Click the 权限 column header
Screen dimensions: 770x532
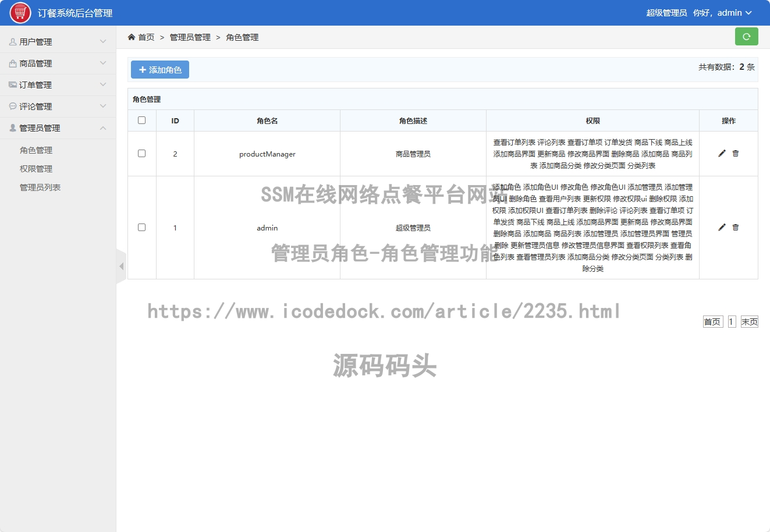593,121
